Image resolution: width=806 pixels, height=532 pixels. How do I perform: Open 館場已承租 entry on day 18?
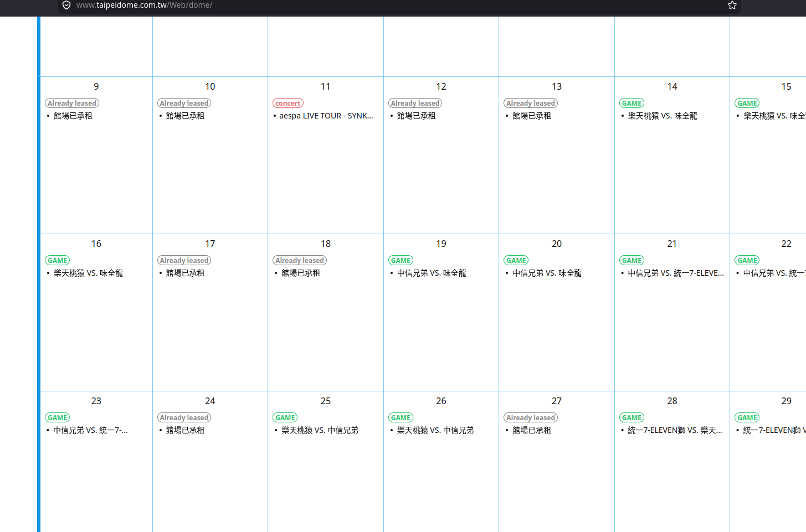(301, 273)
